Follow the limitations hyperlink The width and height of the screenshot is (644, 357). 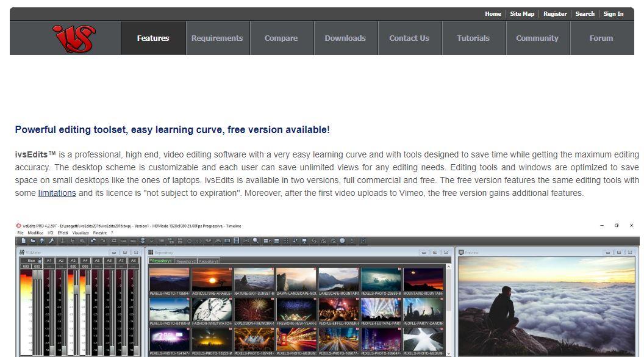[x=57, y=193]
